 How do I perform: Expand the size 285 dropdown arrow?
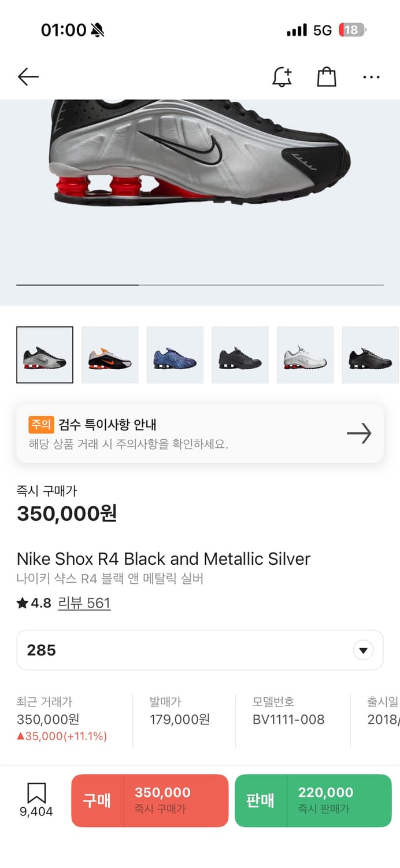pos(363,650)
